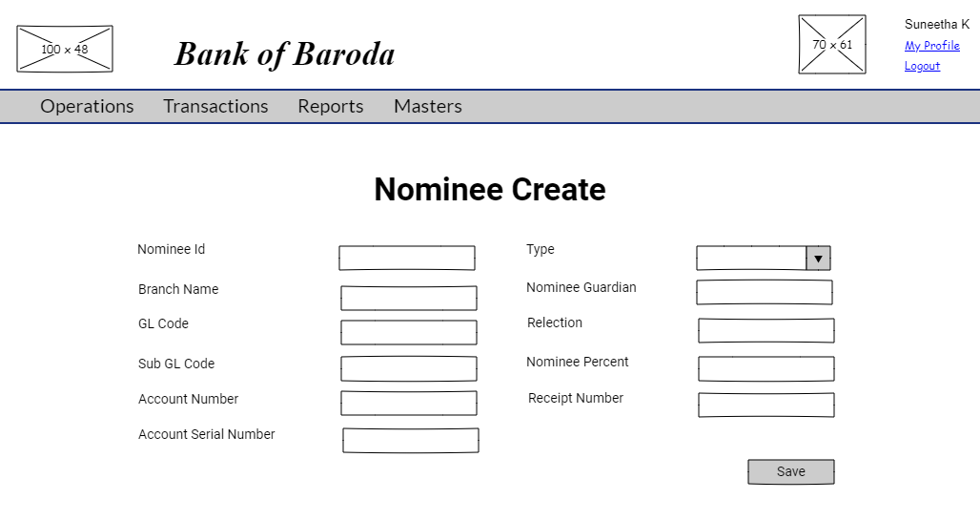The width and height of the screenshot is (980, 520).
Task: Expand the dropdown arrow in right column
Action: pyautogui.click(x=818, y=259)
